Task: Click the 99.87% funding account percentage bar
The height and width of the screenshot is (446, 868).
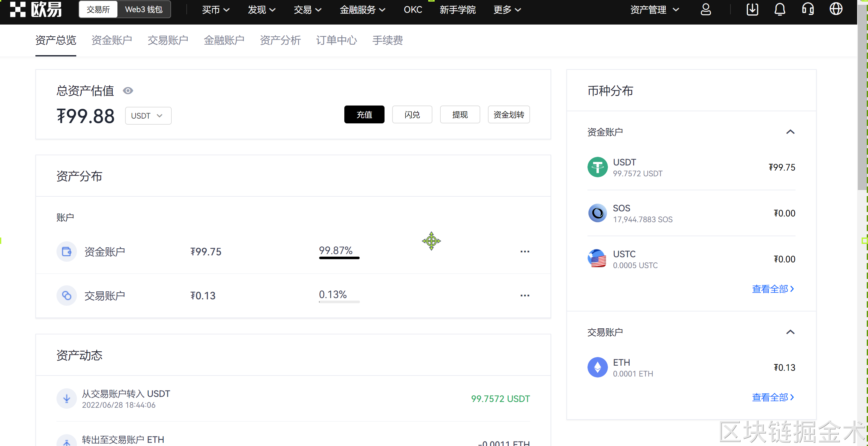Action: tap(339, 258)
